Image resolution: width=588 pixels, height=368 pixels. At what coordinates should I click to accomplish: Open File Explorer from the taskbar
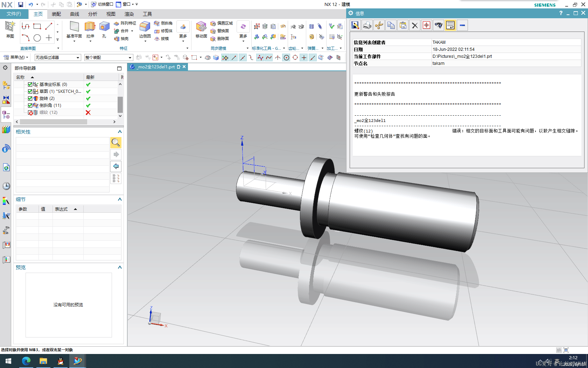pyautogui.click(x=43, y=361)
